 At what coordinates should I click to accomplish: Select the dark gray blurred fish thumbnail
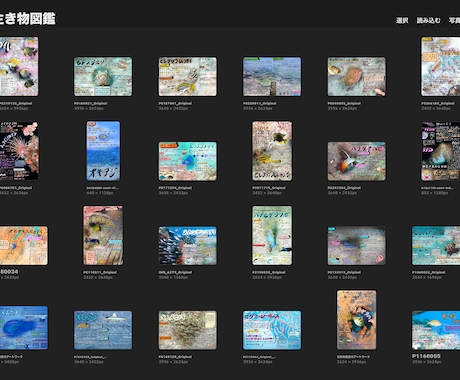pyautogui.click(x=357, y=246)
